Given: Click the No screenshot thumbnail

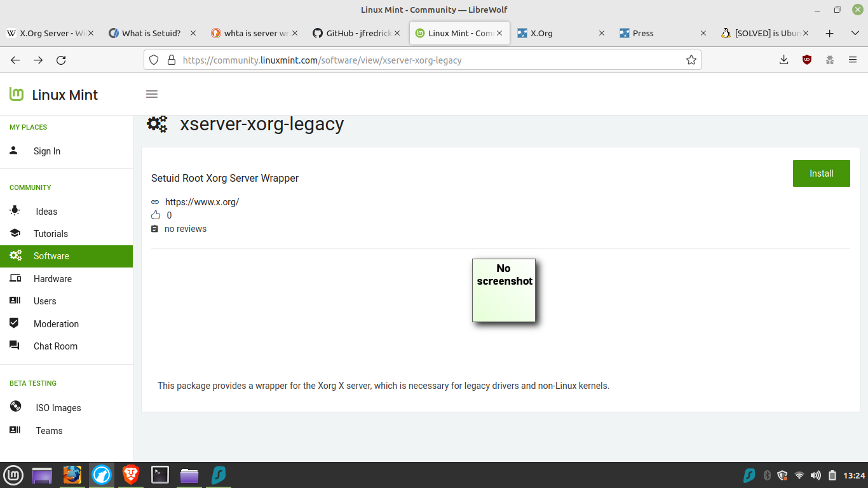Looking at the screenshot, I should click(x=504, y=290).
